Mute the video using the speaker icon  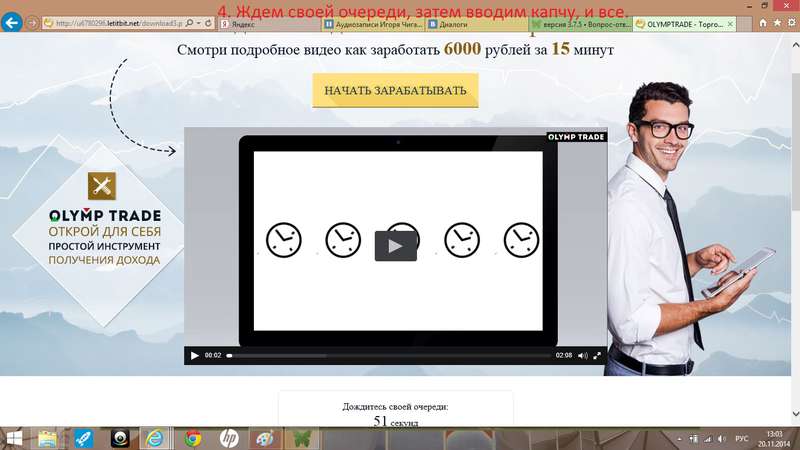coord(583,356)
